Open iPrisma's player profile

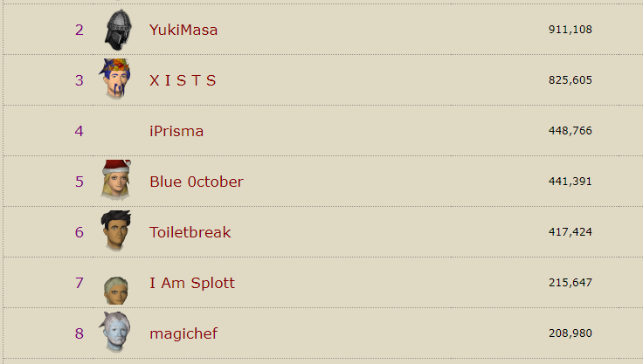click(x=176, y=131)
